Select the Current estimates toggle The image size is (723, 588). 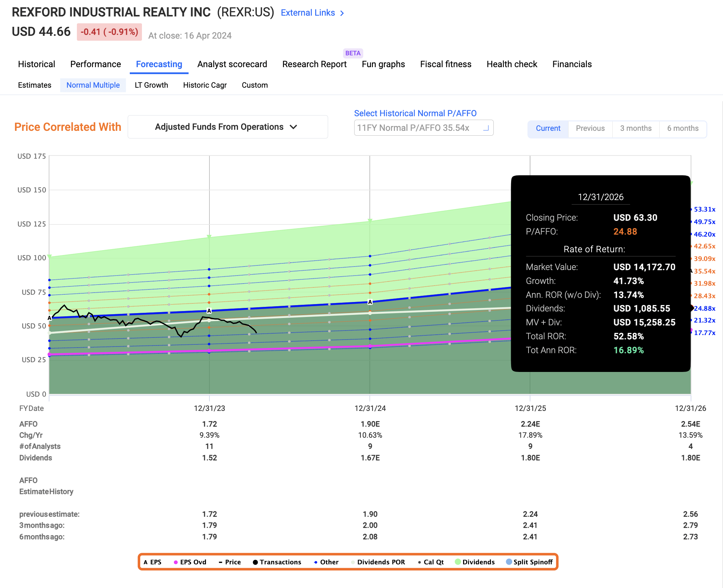coord(548,128)
